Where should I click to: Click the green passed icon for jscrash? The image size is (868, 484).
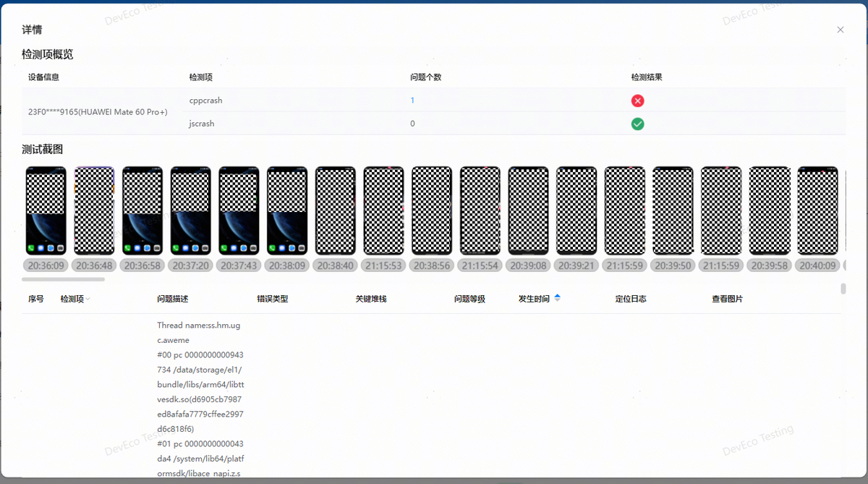coord(637,124)
